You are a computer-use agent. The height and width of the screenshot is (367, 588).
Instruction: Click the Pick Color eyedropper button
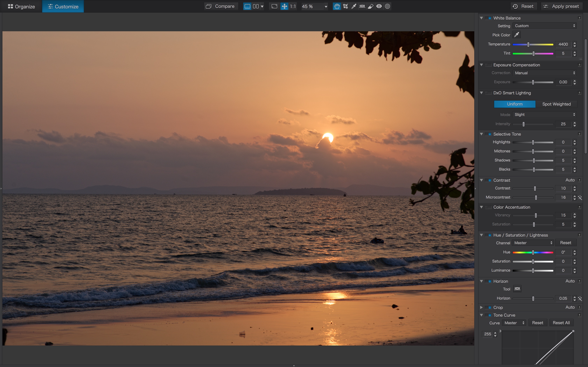tap(517, 35)
